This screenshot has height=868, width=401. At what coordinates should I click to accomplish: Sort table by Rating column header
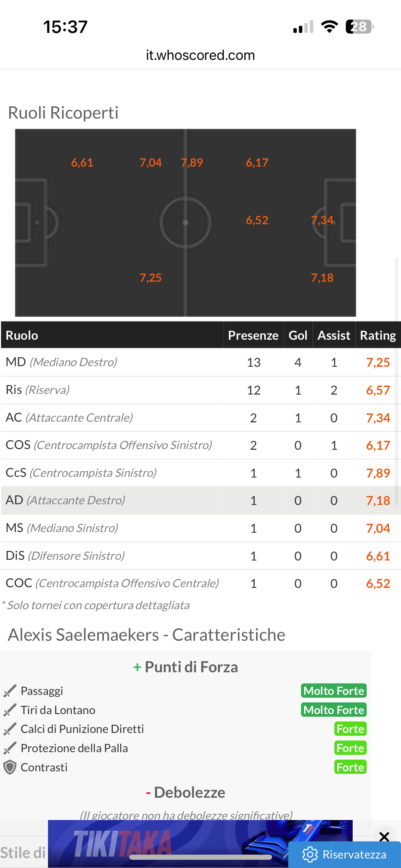378,335
